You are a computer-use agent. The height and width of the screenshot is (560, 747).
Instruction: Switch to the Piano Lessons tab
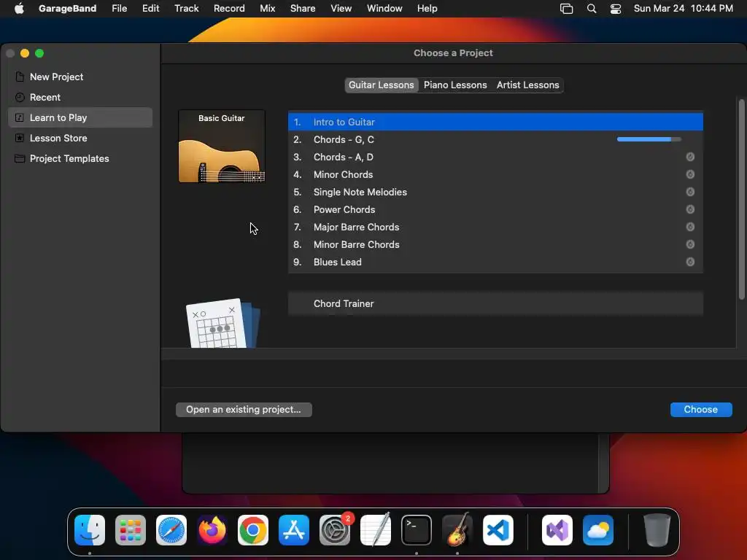point(455,85)
